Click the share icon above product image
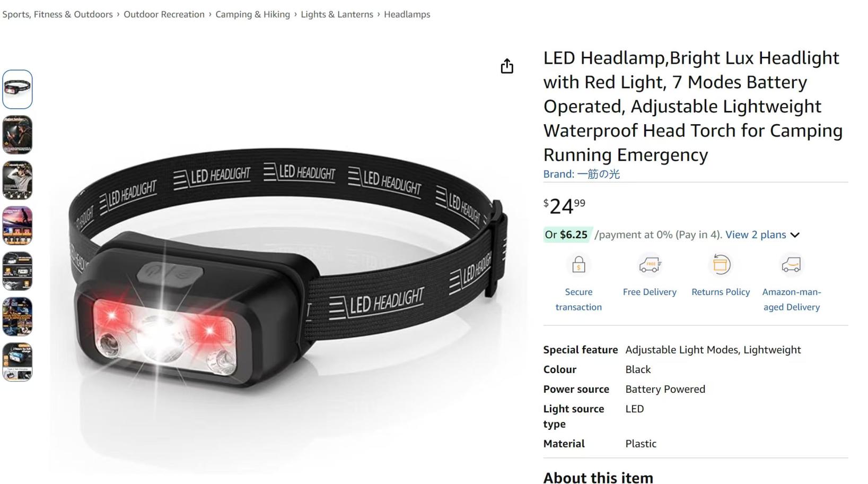 [x=507, y=66]
